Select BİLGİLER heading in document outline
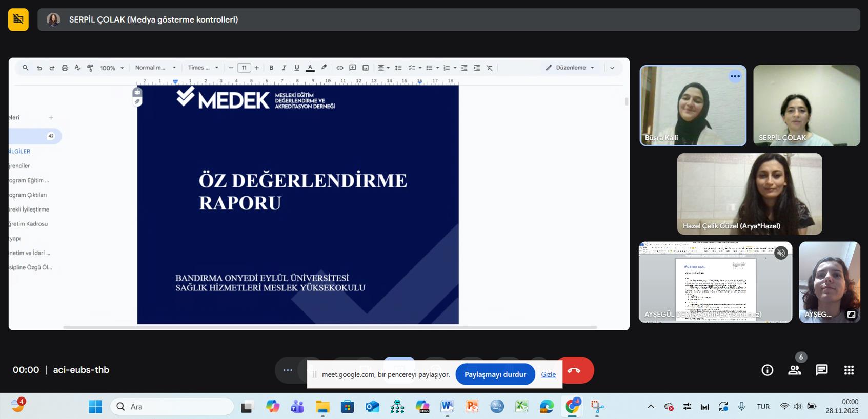Viewport: 868px width, 419px height. 19,151
